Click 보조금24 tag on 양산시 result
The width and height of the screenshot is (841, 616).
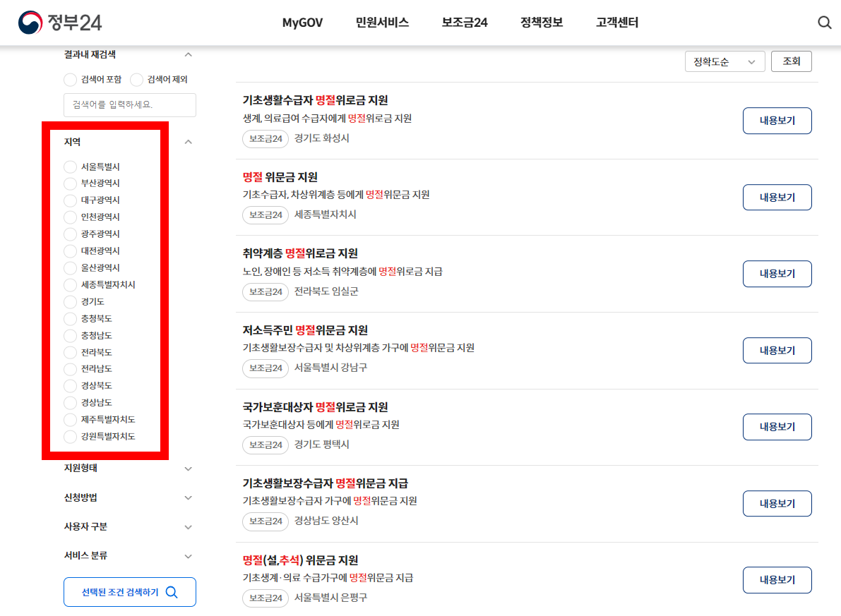click(x=266, y=521)
